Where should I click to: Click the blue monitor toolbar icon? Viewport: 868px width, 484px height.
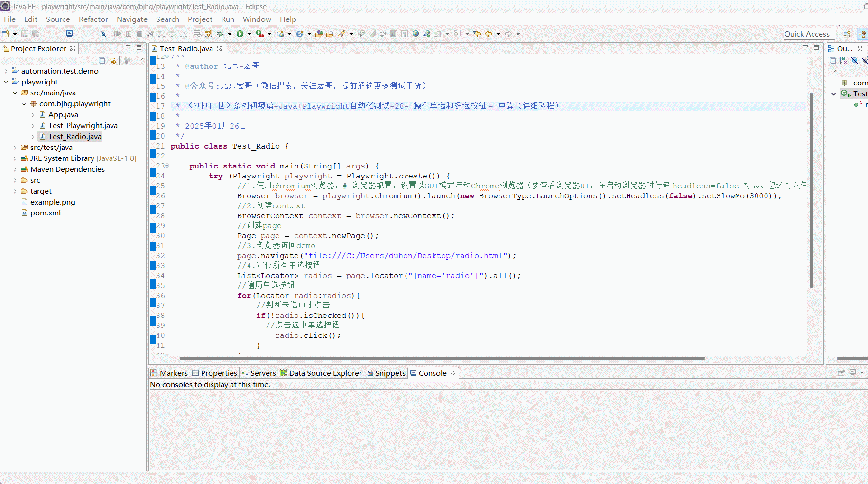pyautogui.click(x=69, y=34)
